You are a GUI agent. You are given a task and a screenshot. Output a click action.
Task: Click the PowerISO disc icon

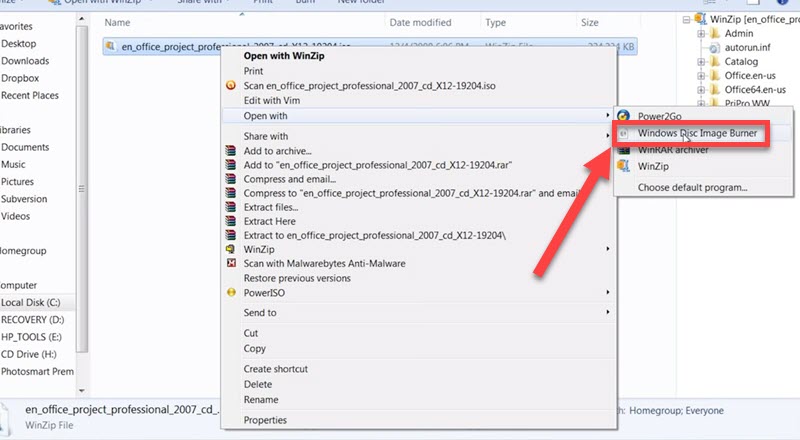(231, 292)
